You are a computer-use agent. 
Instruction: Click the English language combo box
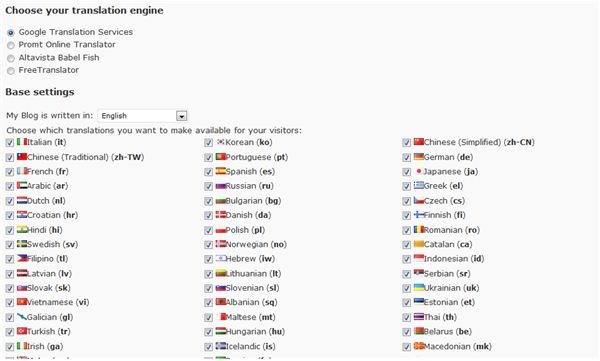click(142, 116)
